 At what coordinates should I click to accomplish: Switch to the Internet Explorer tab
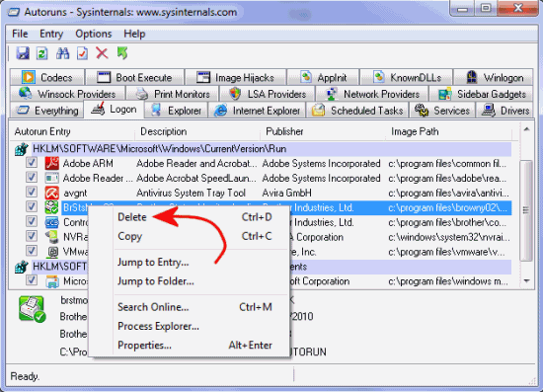(x=257, y=111)
